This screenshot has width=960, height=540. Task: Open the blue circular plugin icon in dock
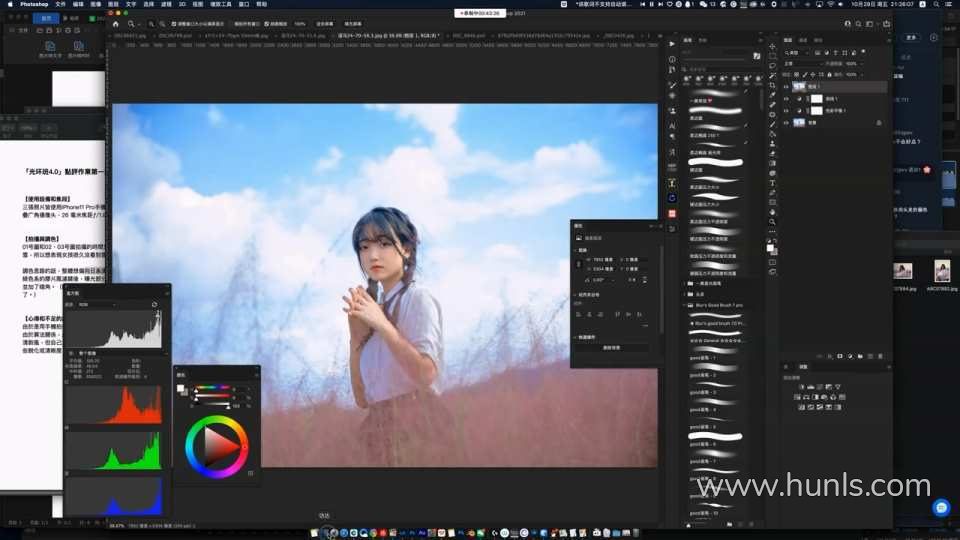tap(672, 198)
